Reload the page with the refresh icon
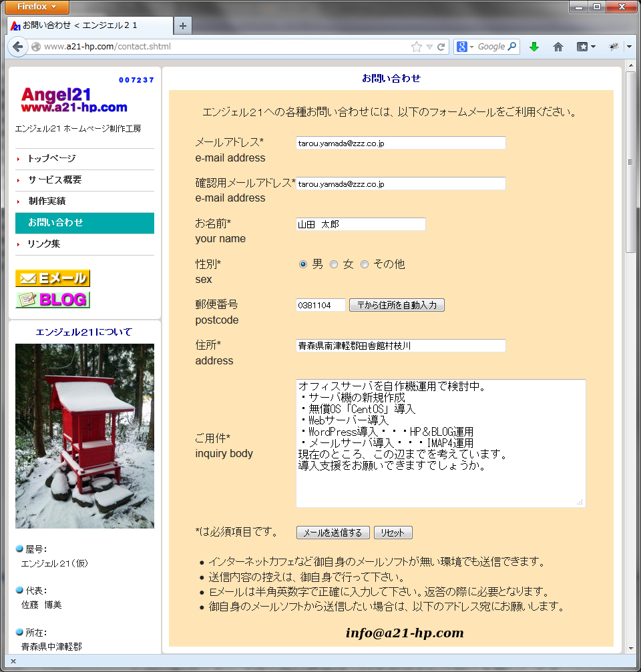Viewport: 641px width, 672px height. (x=441, y=47)
